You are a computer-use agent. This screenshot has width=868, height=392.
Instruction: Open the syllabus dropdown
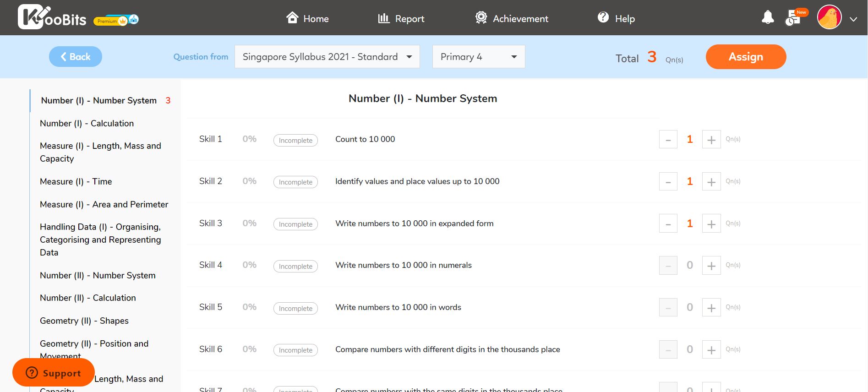click(x=327, y=57)
